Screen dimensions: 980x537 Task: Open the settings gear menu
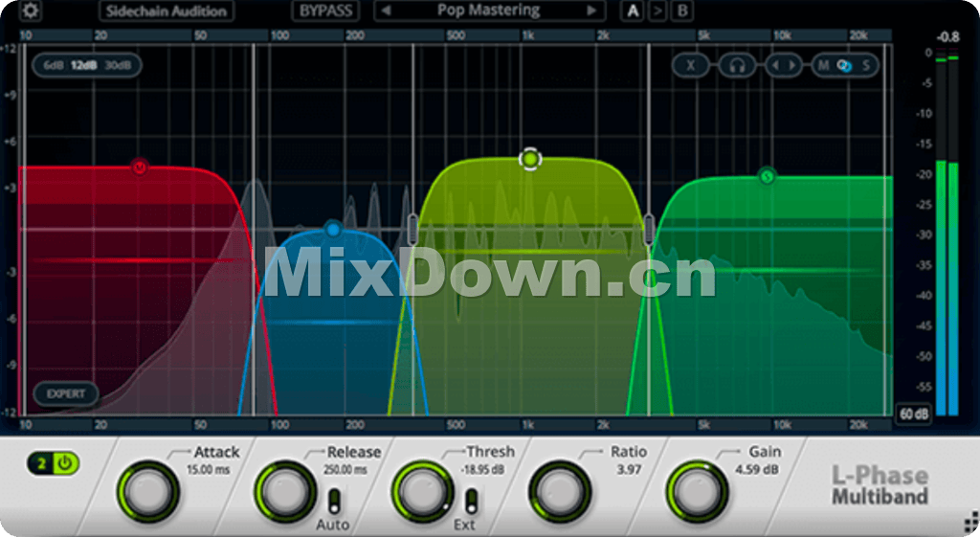30,11
